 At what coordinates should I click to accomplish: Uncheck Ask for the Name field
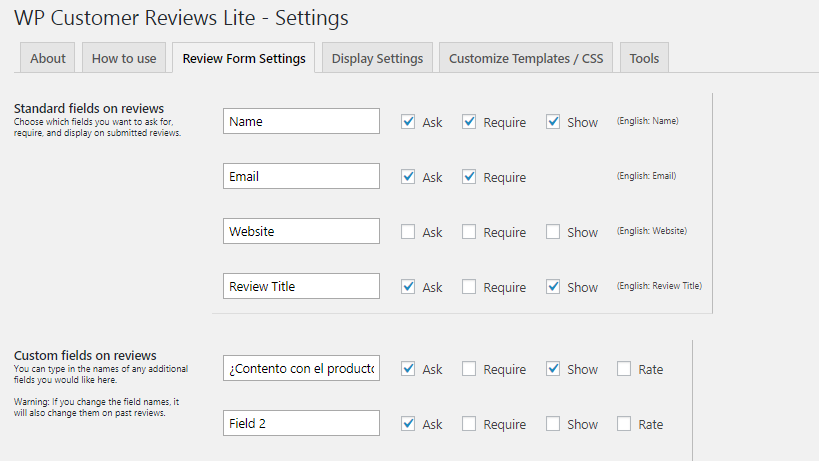408,122
